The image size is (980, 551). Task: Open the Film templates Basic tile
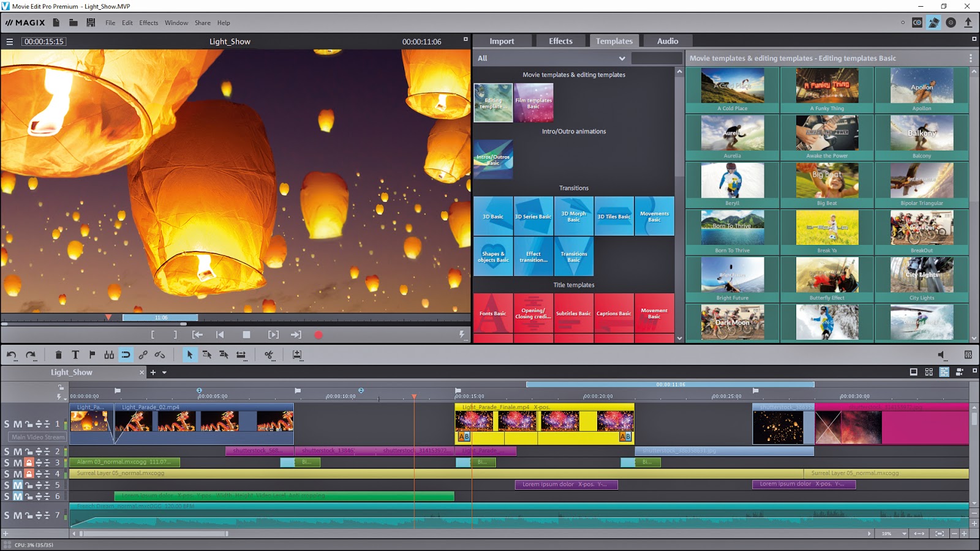tap(533, 103)
